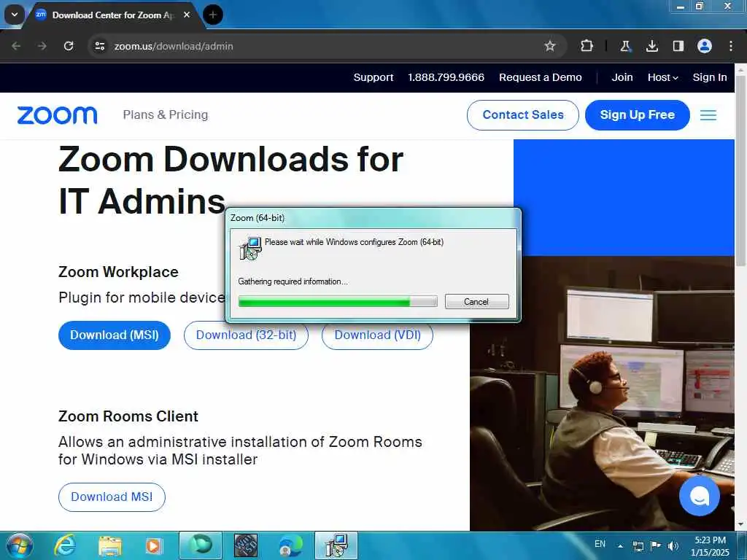Click Zoom Downloads for IT Admins heading
The image size is (747, 560).
point(231,179)
